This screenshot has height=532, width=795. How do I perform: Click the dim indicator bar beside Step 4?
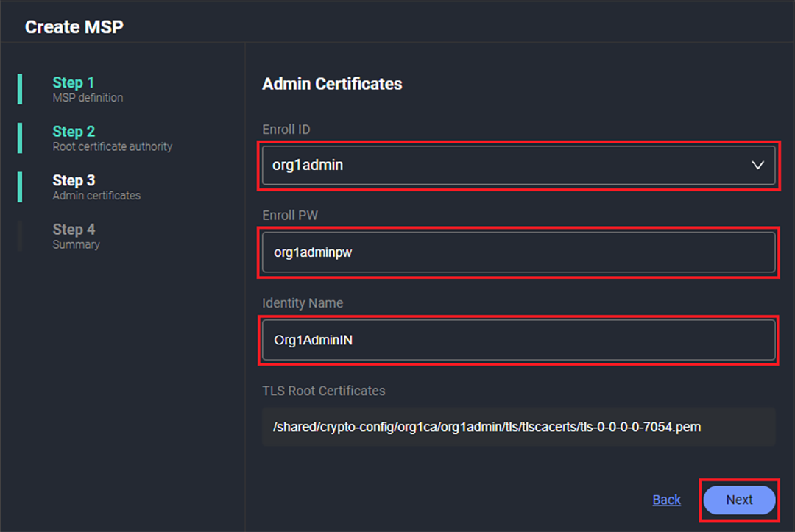pos(20,236)
